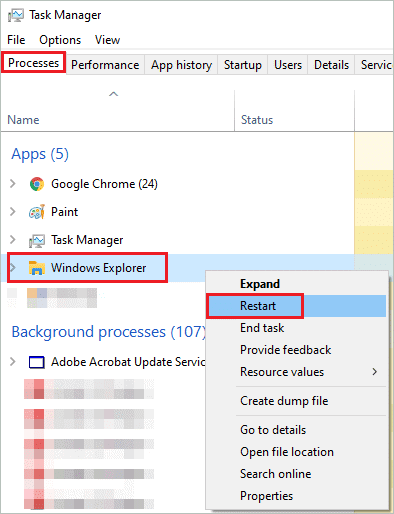
Task: Expand the Windows Explorer process entry
Action: (13, 268)
